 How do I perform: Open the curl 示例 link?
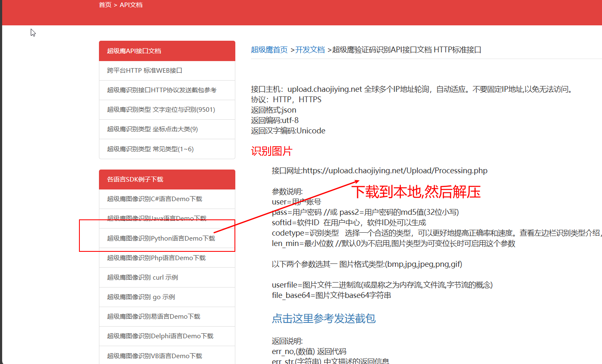pyautogui.click(x=142, y=278)
